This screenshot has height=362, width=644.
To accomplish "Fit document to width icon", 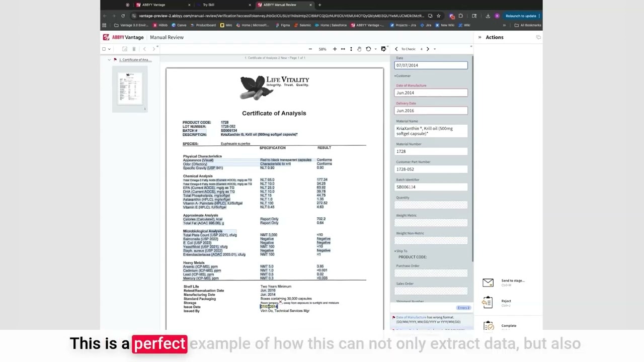I will (x=343, y=49).
